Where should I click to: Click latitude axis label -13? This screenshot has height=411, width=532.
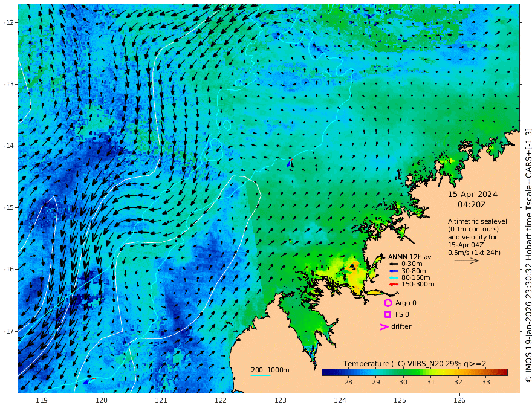coord(9,84)
